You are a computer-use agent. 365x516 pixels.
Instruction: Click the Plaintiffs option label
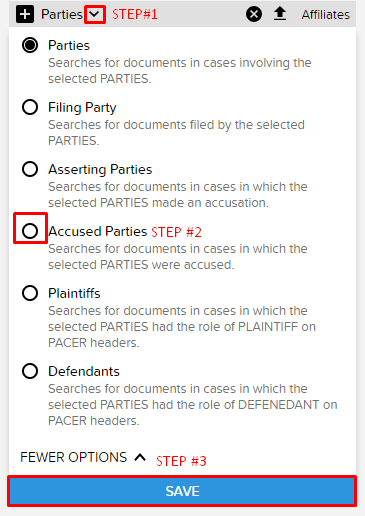(74, 293)
